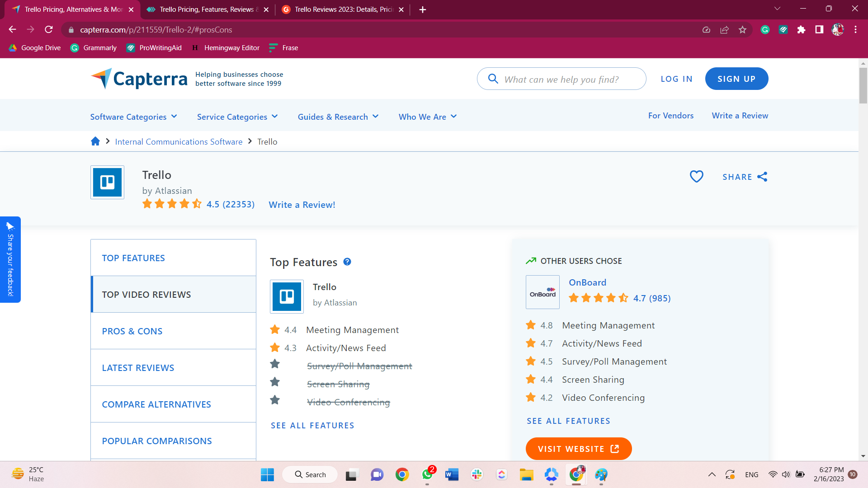
Task: Click the SIGN UP button
Action: 736,79
